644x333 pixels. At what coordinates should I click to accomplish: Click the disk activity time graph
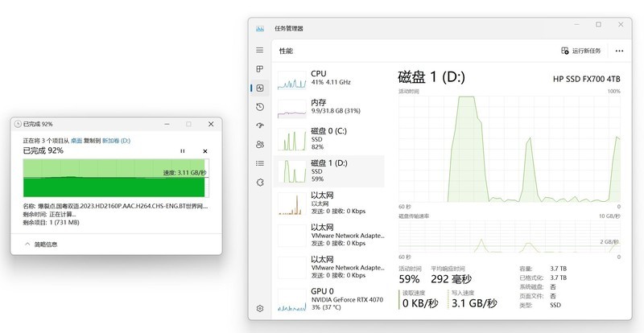pyautogui.click(x=510, y=149)
